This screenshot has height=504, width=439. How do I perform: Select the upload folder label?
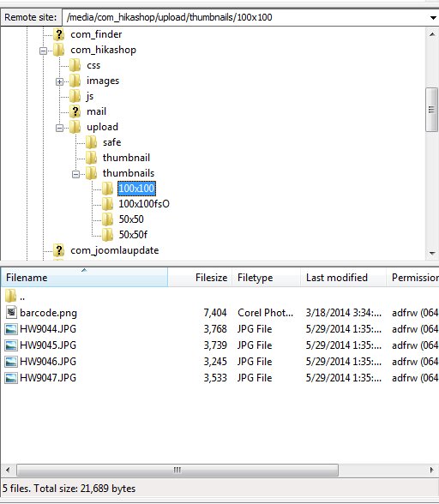click(102, 127)
